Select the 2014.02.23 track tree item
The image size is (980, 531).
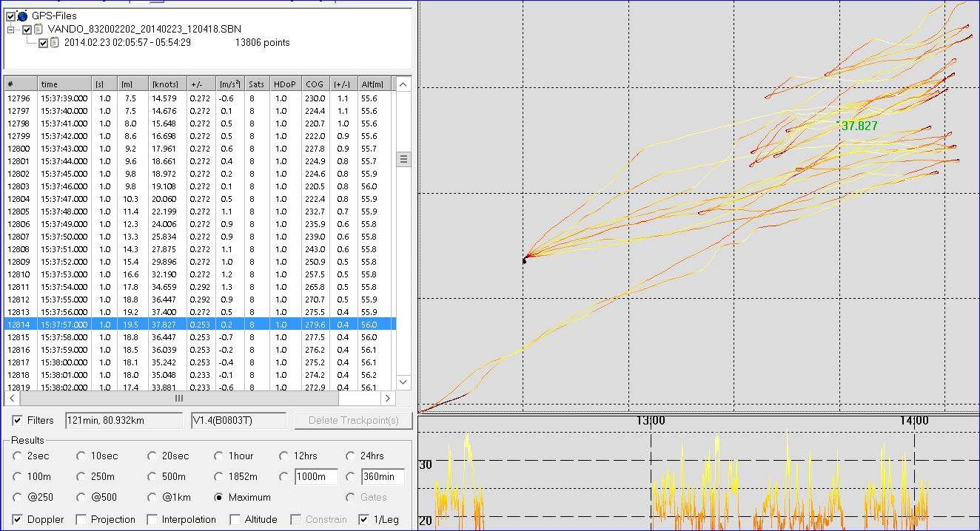click(127, 42)
